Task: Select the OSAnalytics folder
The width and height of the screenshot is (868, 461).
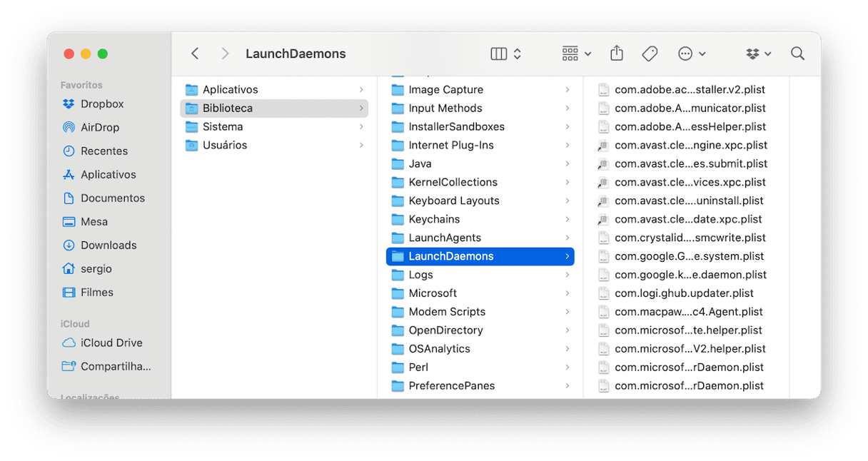Action: [x=480, y=349]
